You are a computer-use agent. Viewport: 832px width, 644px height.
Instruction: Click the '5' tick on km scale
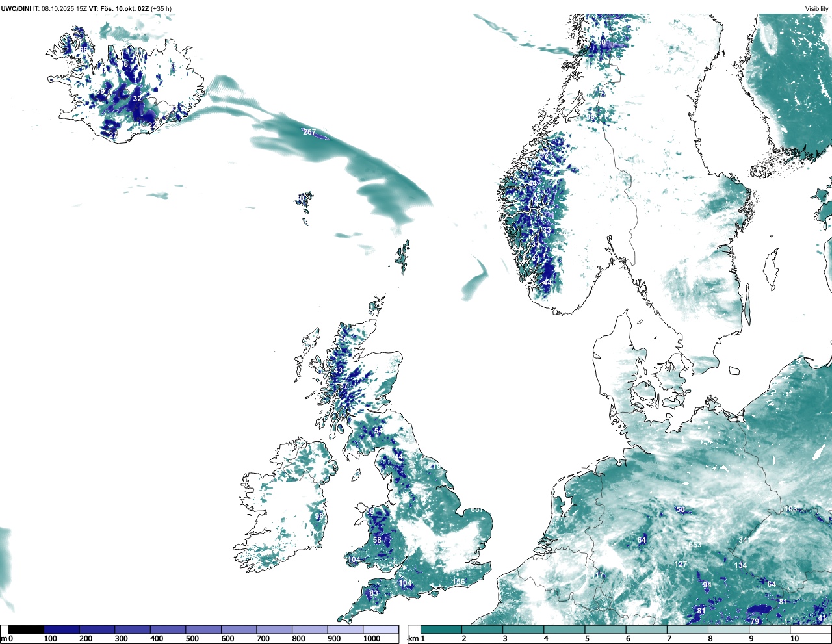pos(587,639)
